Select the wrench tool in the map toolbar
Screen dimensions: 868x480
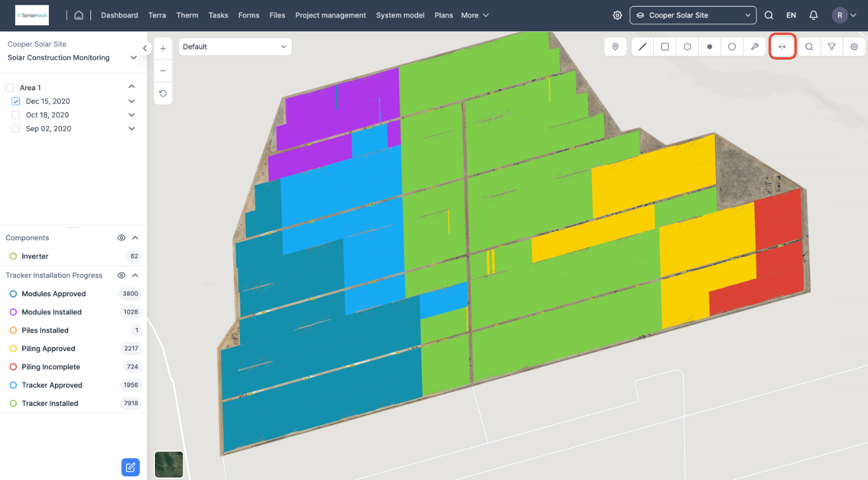(754, 46)
